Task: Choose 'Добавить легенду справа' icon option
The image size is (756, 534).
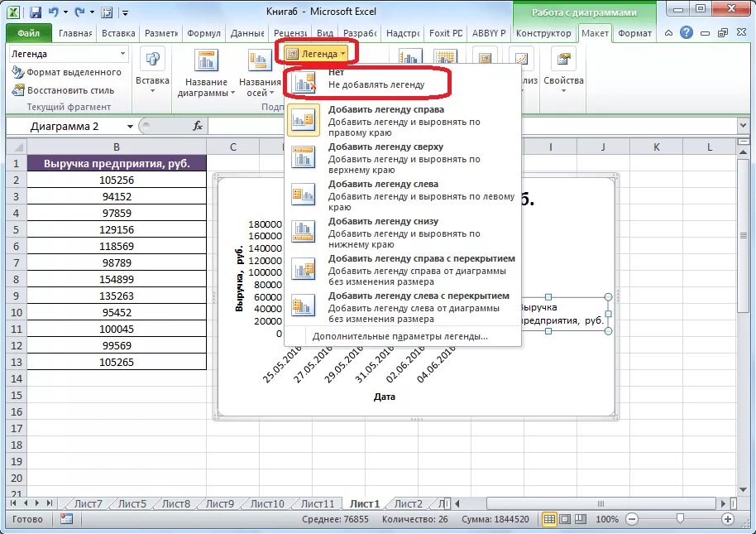Action: (304, 120)
